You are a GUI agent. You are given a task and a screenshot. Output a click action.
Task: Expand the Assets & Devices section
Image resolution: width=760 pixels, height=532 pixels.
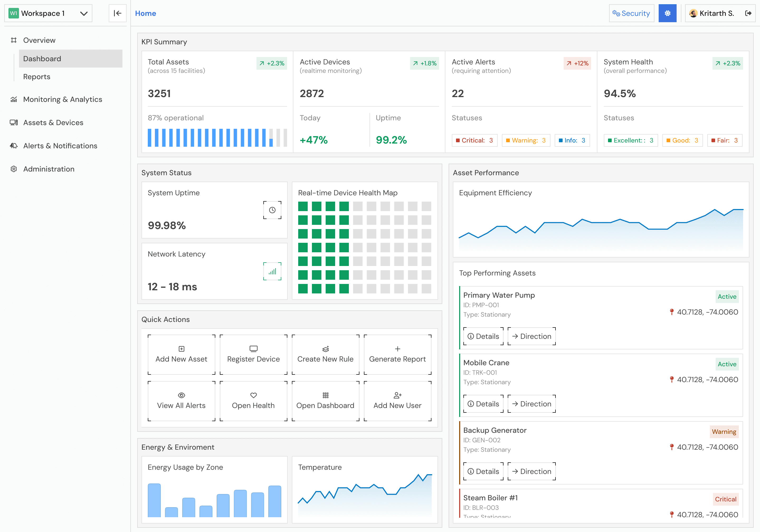point(53,122)
